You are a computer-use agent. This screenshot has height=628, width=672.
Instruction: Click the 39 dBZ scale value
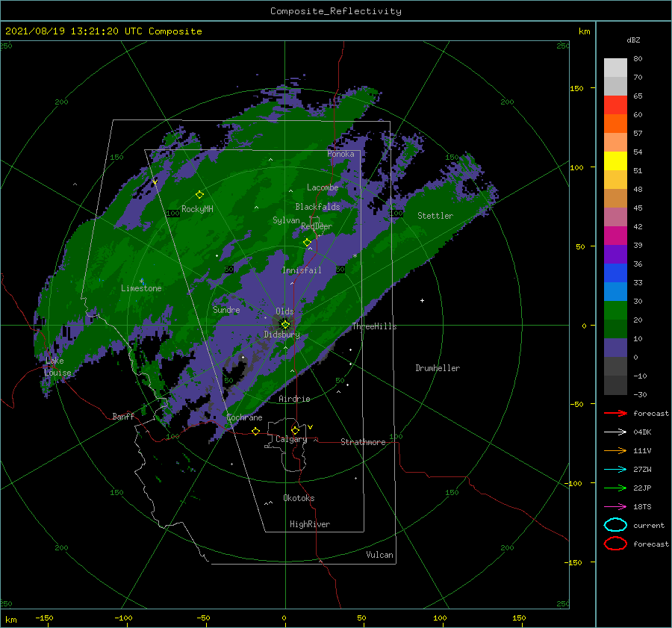638,245
